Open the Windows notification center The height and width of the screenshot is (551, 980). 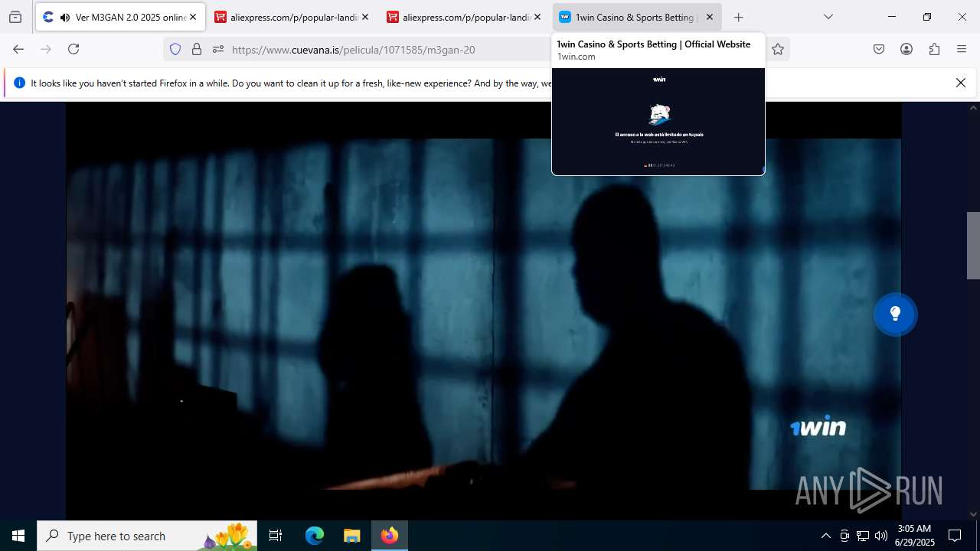click(955, 536)
